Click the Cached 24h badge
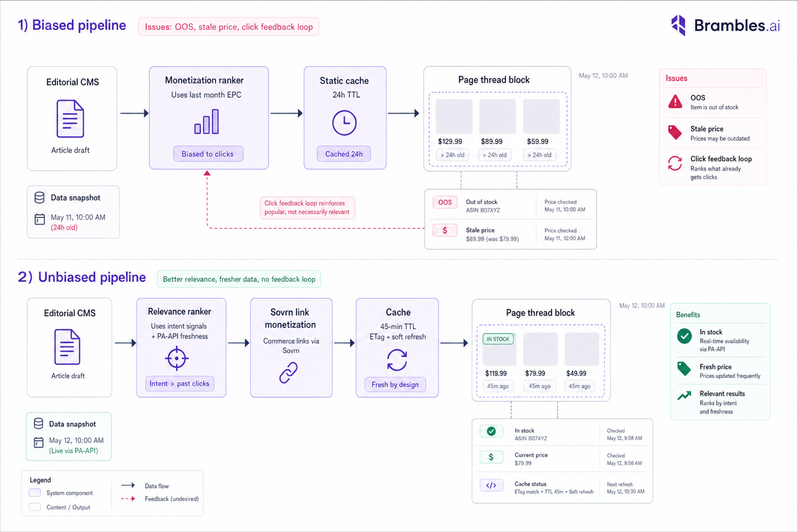The image size is (798, 532). point(344,154)
